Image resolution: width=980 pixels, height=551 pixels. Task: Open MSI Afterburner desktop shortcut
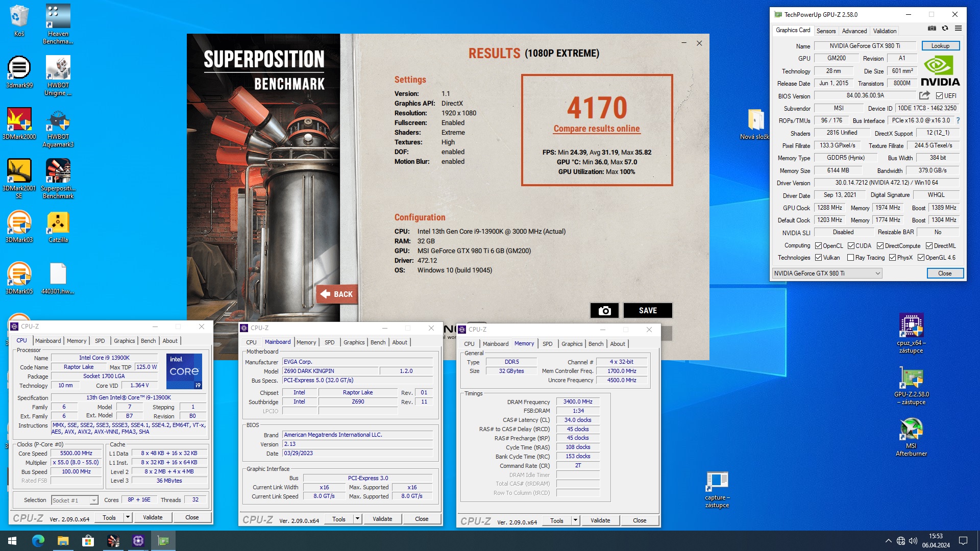pos(911,437)
